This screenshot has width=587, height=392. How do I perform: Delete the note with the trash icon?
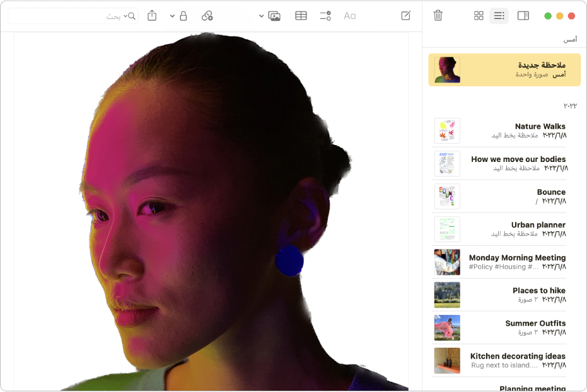click(438, 16)
